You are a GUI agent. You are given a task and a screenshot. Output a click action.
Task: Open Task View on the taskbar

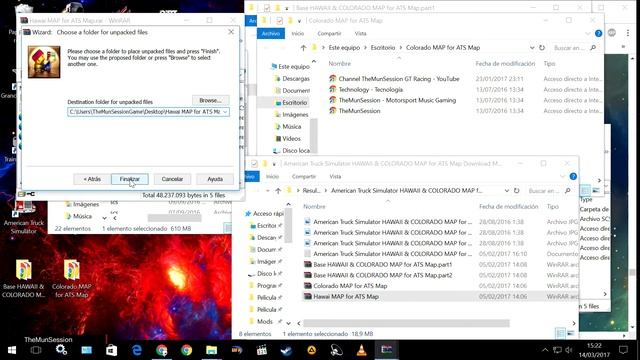[36, 350]
